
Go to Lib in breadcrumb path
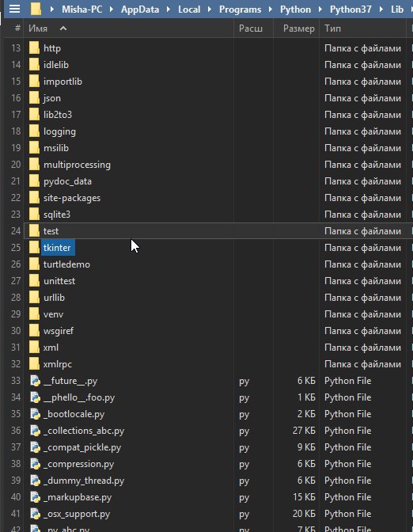(397, 9)
